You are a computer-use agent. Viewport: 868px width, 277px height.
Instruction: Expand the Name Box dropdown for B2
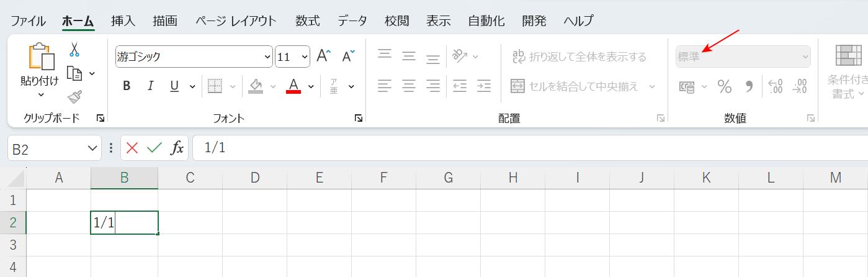92,148
